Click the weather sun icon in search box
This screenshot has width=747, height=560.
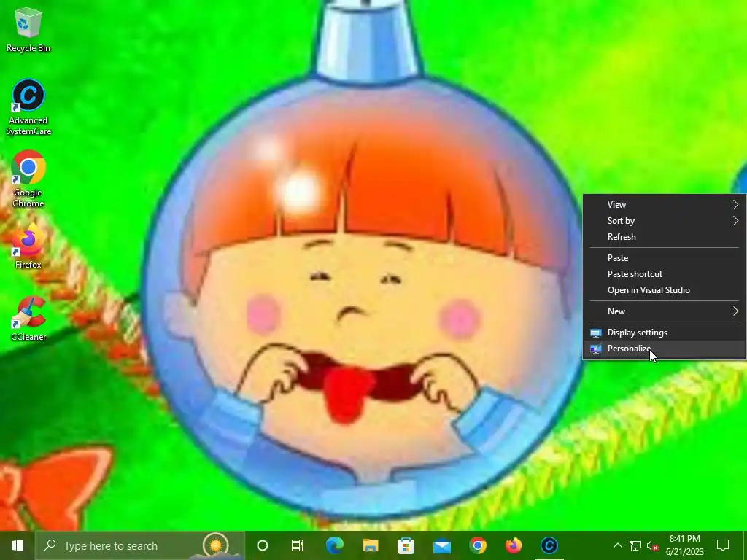(x=215, y=545)
